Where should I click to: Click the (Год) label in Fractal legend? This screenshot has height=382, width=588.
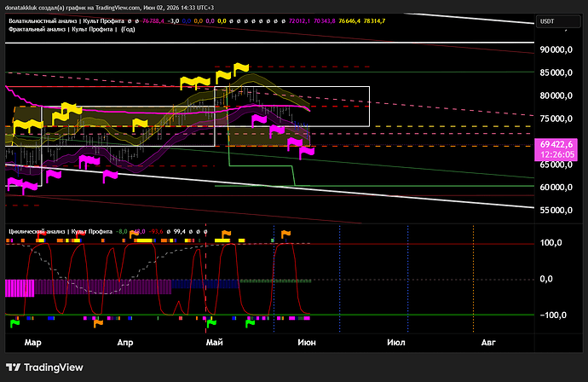pyautogui.click(x=128, y=29)
